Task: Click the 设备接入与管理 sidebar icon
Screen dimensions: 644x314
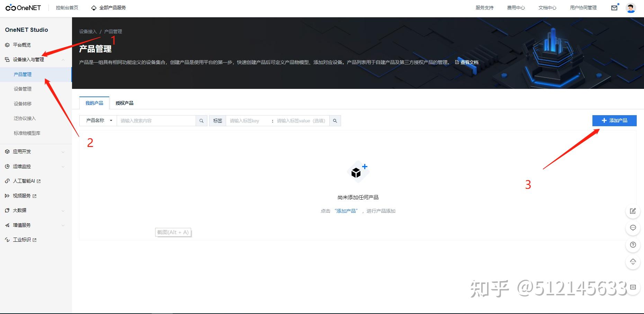Action: pyautogui.click(x=7, y=59)
